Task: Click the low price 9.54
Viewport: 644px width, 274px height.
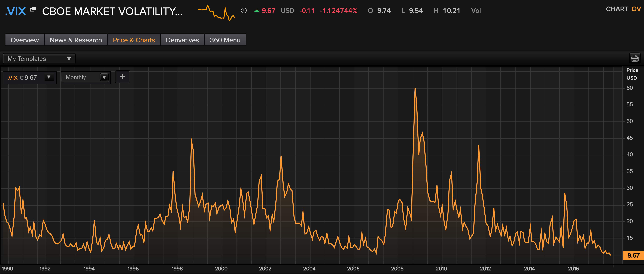Action: coord(416,11)
